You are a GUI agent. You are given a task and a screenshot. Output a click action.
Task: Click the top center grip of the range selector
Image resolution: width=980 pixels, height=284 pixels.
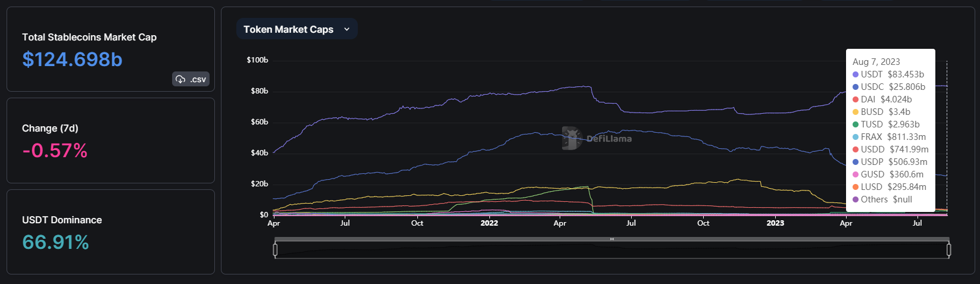611,239
